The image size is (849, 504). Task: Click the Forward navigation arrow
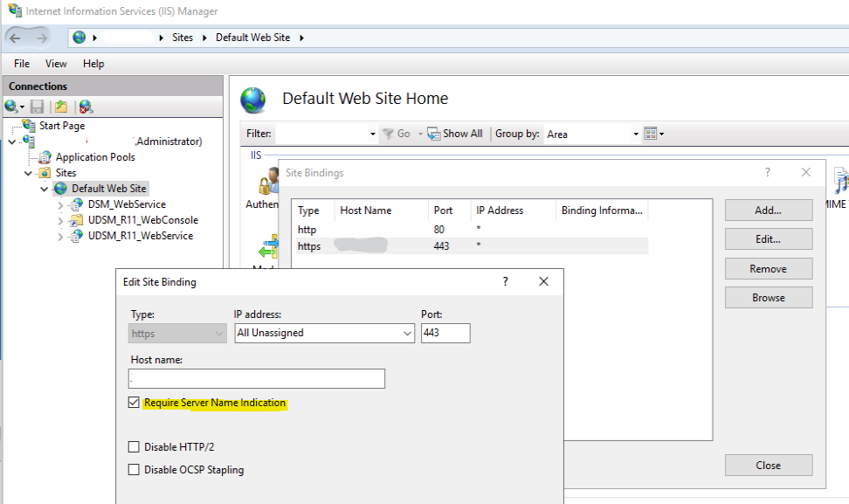(42, 38)
